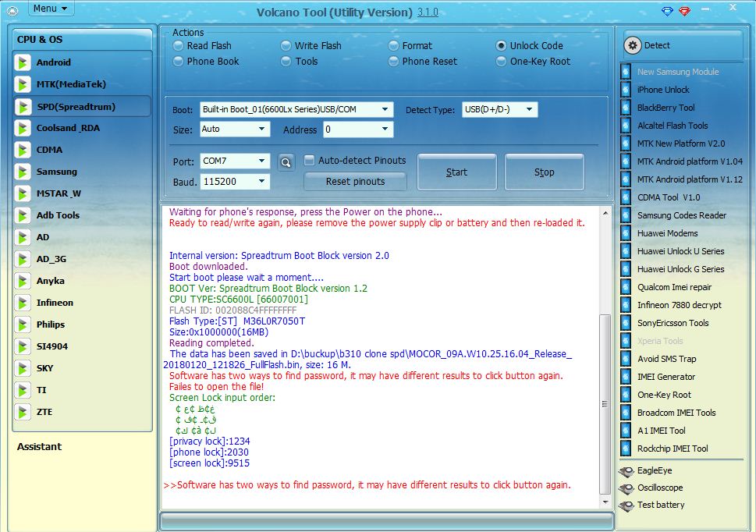Expand the Detect Type USB dropdown
The image size is (756, 532).
[530, 109]
